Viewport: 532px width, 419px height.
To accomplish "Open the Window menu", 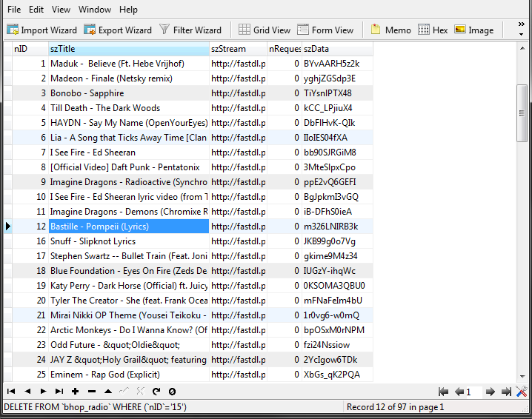I will point(95,10).
